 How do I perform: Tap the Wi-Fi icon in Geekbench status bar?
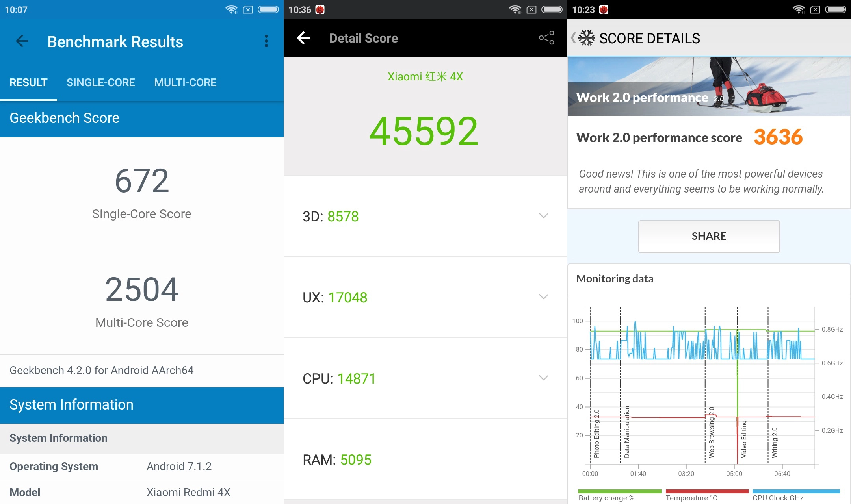click(x=231, y=9)
